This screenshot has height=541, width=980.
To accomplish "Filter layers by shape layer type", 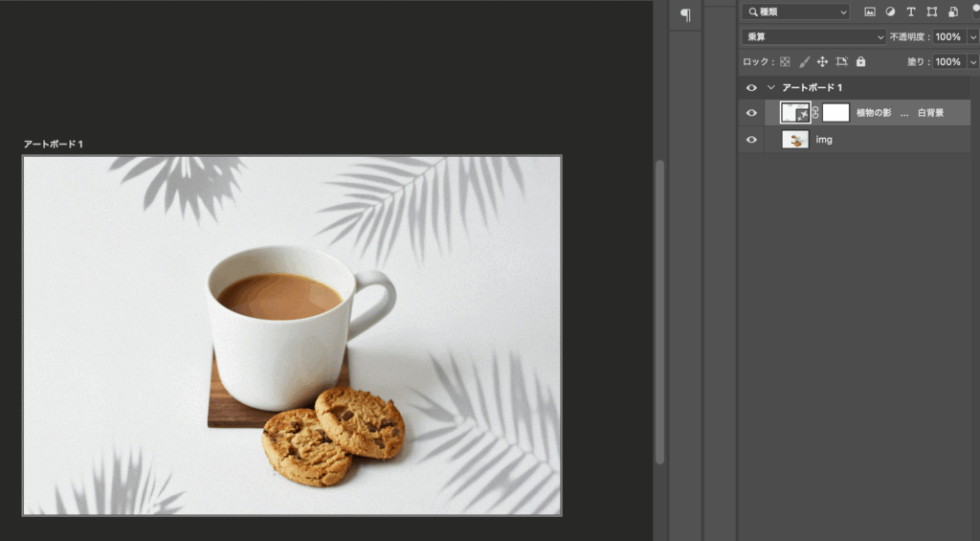I will coord(931,11).
